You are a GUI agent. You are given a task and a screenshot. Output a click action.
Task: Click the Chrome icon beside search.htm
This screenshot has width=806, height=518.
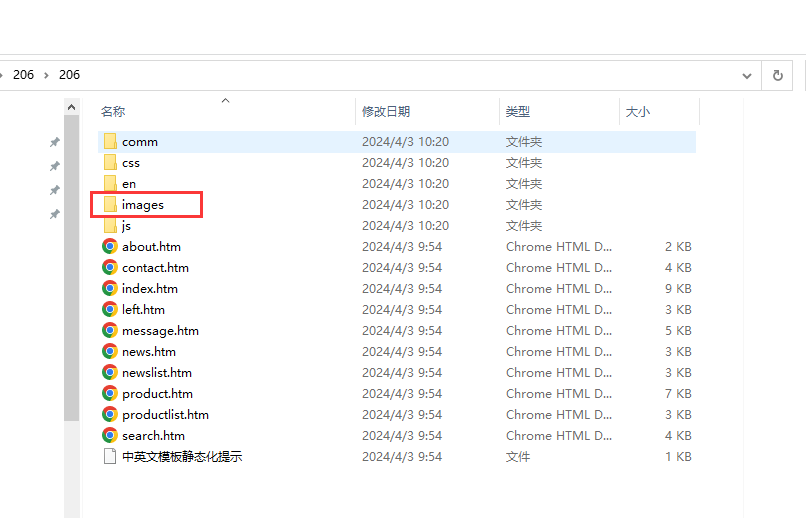point(110,435)
